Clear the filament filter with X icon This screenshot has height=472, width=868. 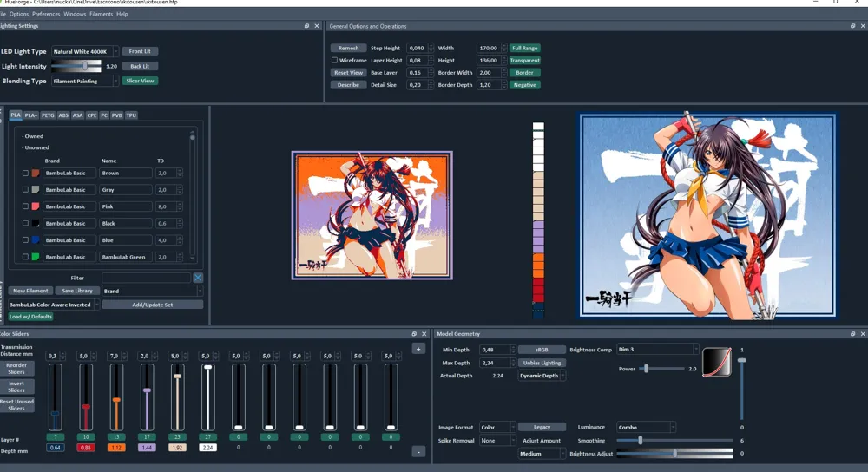tap(198, 278)
